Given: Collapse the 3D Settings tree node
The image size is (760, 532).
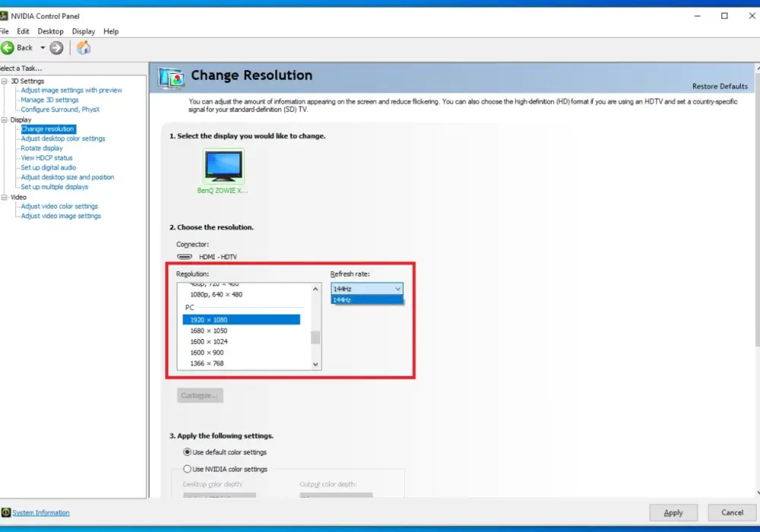Looking at the screenshot, I should 5,81.
